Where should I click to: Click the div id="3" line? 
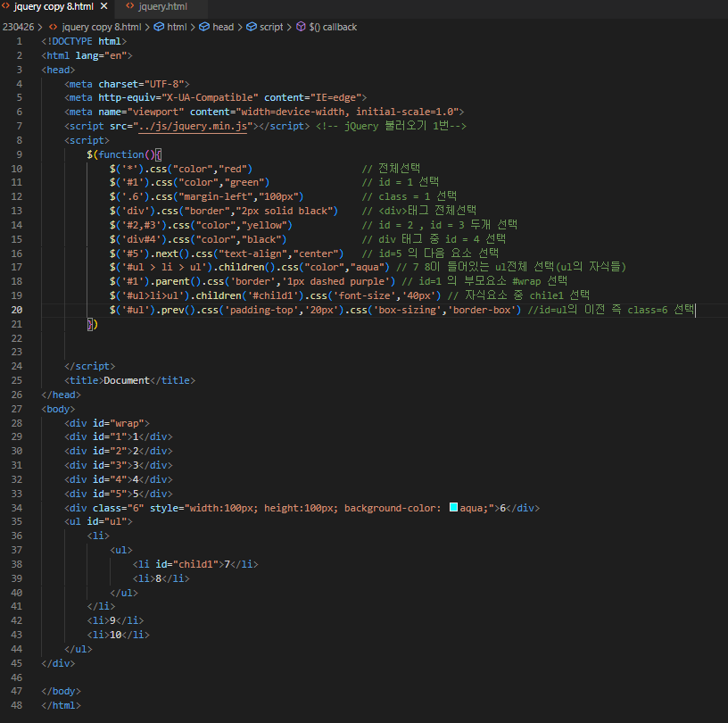pyautogui.click(x=119, y=465)
